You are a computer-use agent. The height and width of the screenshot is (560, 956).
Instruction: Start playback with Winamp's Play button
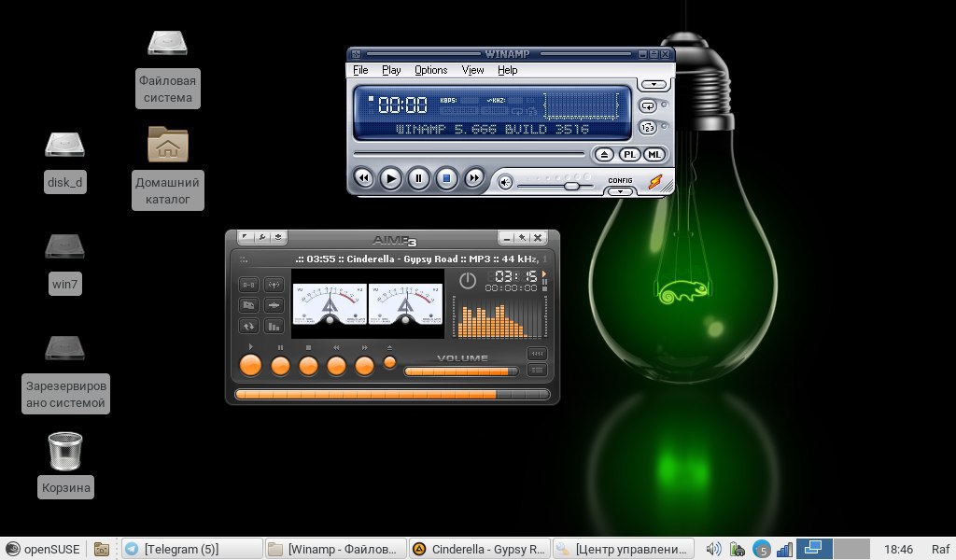[x=391, y=178]
